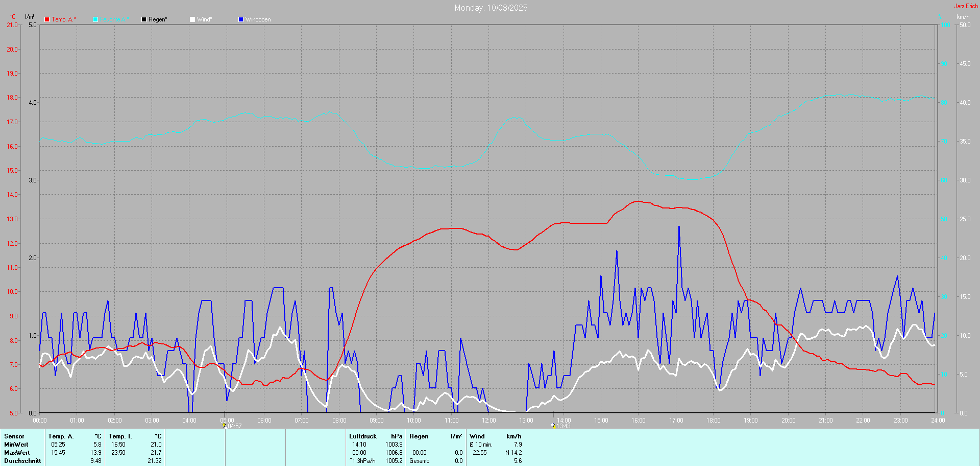Click the sun icon at 13:43
This screenshot has width=980, height=466.
pyautogui.click(x=553, y=426)
